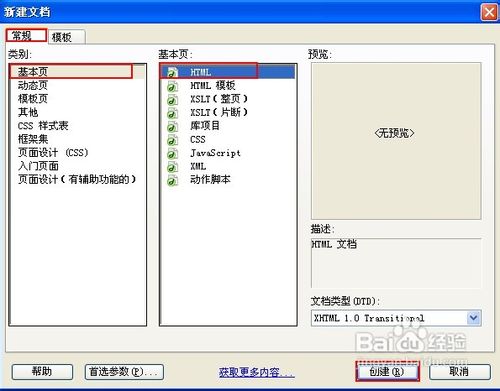Click the 动作脚本 file icon
The image size is (500, 391).
[x=172, y=180]
